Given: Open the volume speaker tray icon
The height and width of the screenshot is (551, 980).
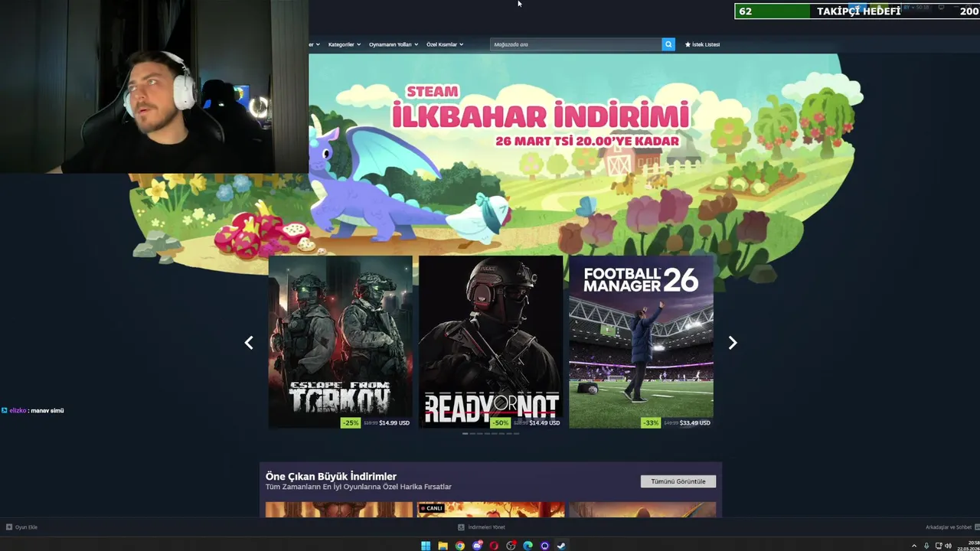Looking at the screenshot, I should pos(948,546).
